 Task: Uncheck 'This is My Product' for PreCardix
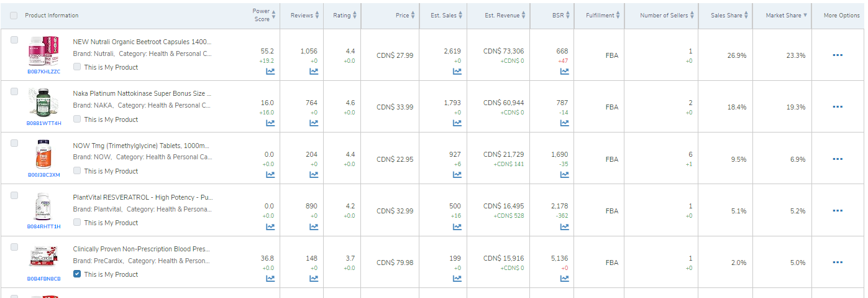[x=77, y=274]
